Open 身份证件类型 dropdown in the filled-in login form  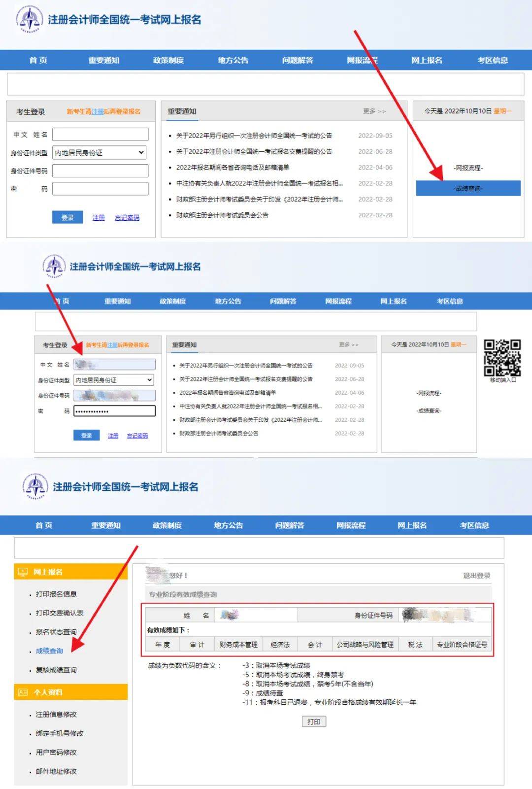pyautogui.click(x=114, y=380)
